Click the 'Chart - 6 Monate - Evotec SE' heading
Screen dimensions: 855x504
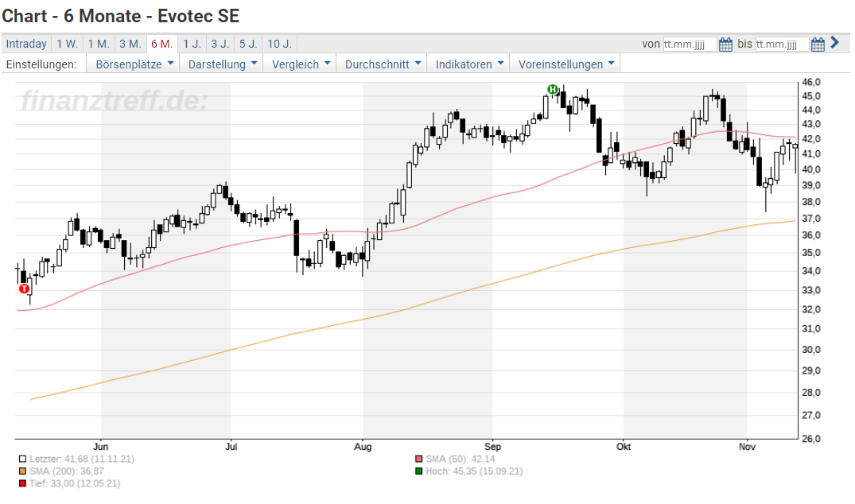tap(121, 16)
